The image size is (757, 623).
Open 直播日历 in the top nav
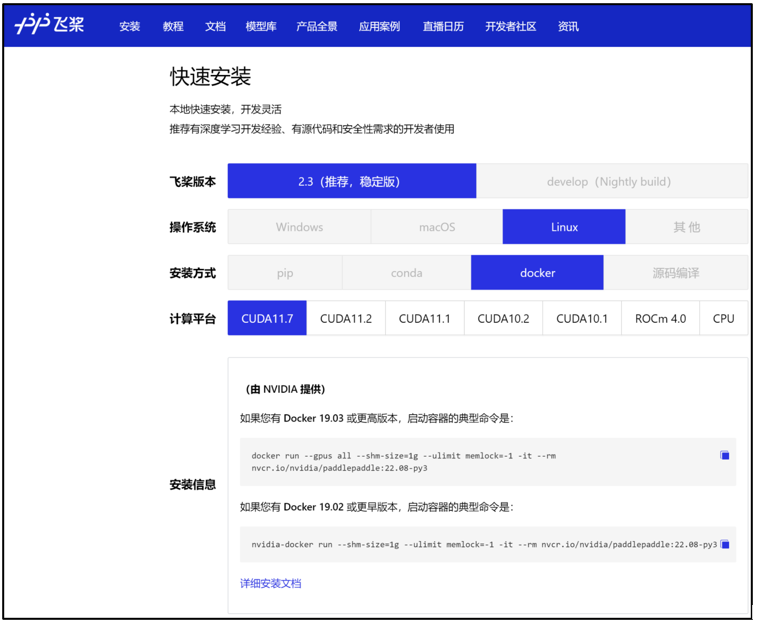(x=443, y=26)
